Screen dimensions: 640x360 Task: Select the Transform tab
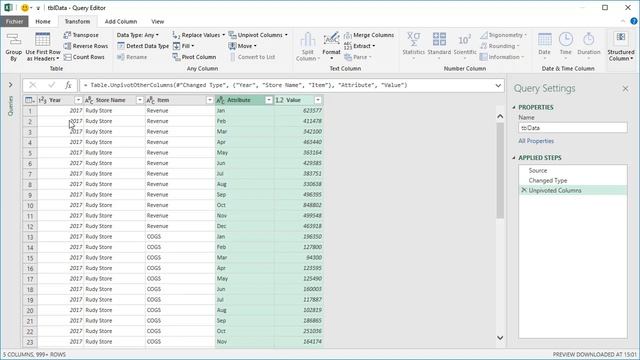point(77,22)
